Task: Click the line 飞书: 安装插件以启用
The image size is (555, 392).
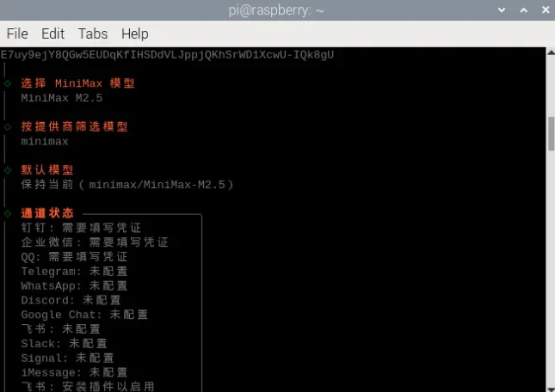Action: [88, 386]
